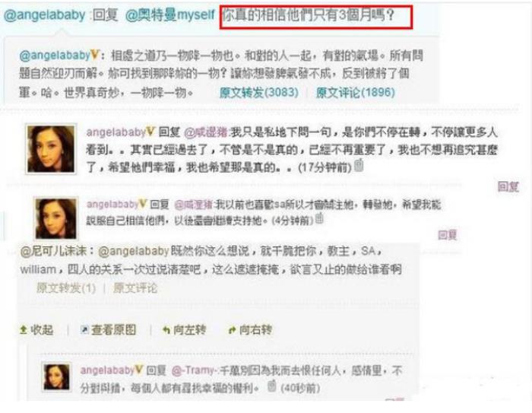Reply to the 4分钟前 comment via 回复

[448, 235]
